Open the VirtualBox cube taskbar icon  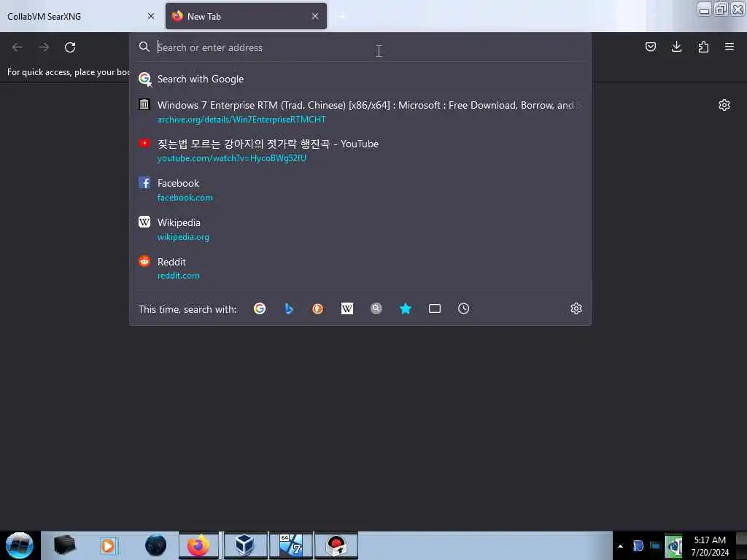coord(244,545)
